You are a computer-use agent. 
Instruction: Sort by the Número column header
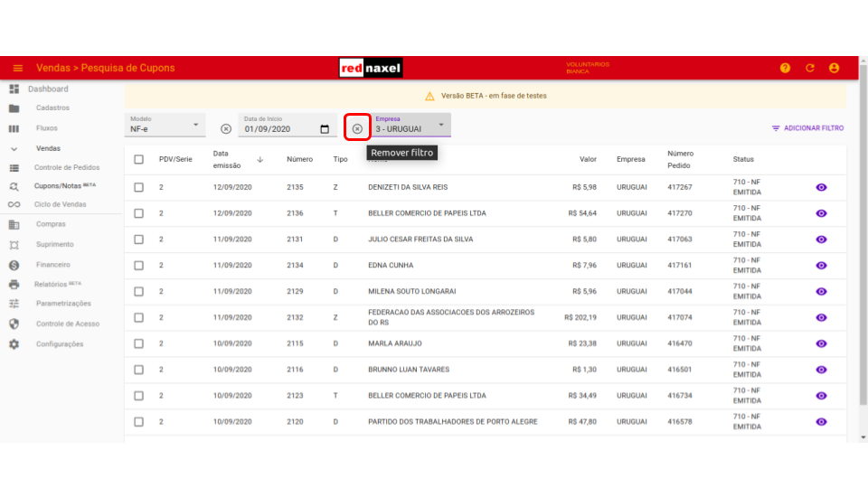(x=299, y=159)
